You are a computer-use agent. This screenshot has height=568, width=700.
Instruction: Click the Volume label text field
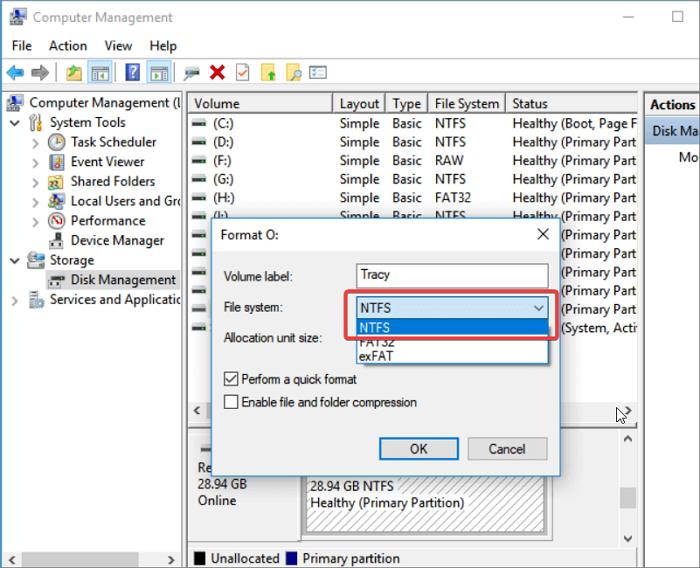tap(452, 275)
